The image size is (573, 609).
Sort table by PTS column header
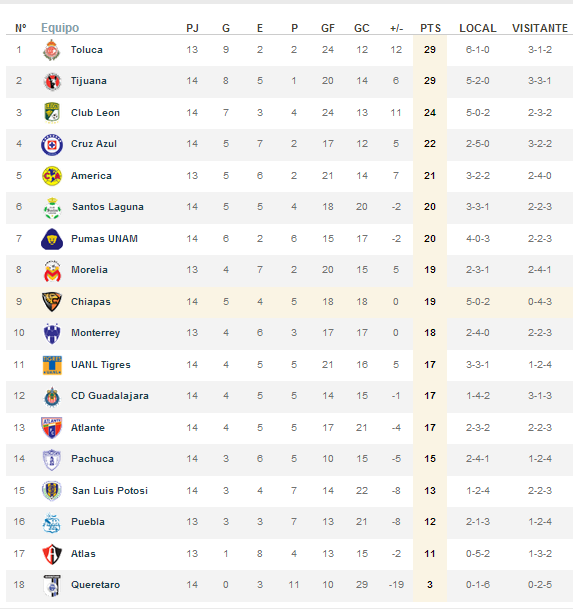[x=430, y=28]
